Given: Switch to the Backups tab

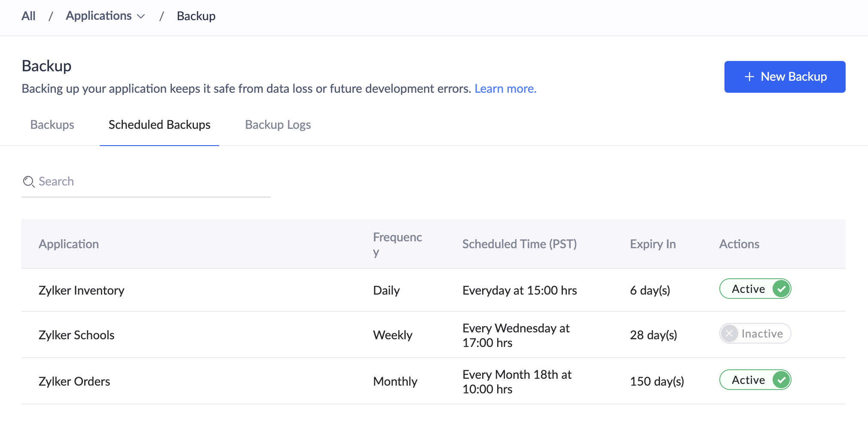Looking at the screenshot, I should (x=52, y=125).
